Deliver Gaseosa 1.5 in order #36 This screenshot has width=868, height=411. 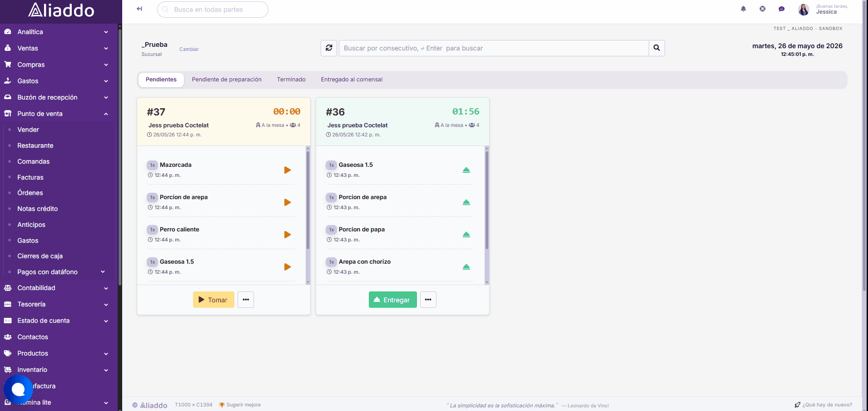(x=466, y=170)
